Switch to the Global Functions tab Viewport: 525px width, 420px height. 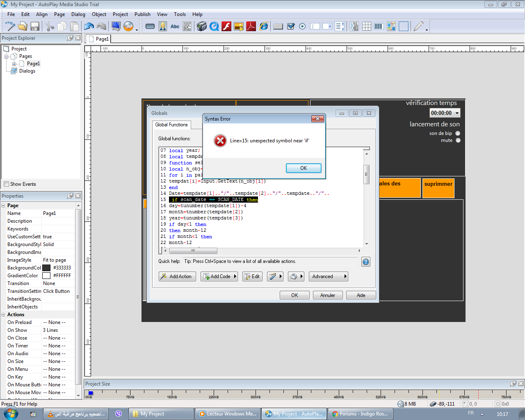click(171, 125)
